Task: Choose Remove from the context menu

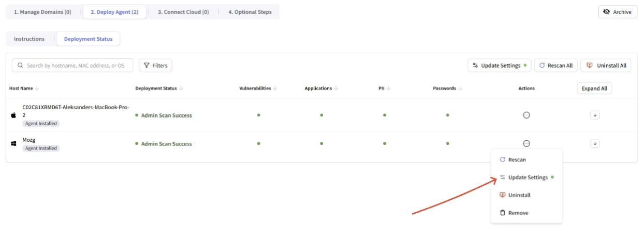Action: pos(526,213)
